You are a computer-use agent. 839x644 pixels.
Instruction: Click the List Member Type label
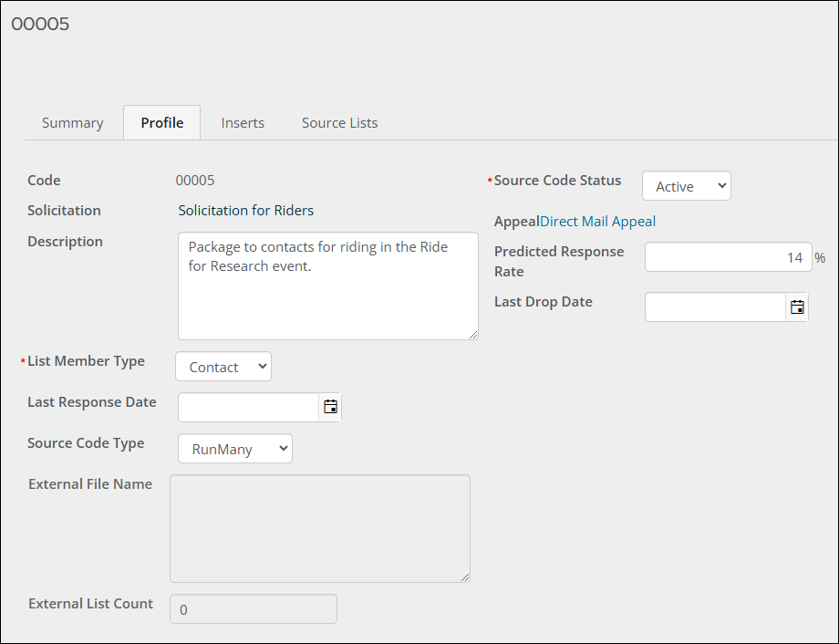pyautogui.click(x=86, y=361)
